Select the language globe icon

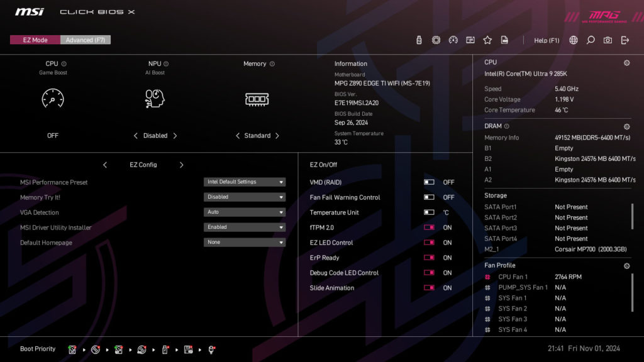click(x=574, y=39)
